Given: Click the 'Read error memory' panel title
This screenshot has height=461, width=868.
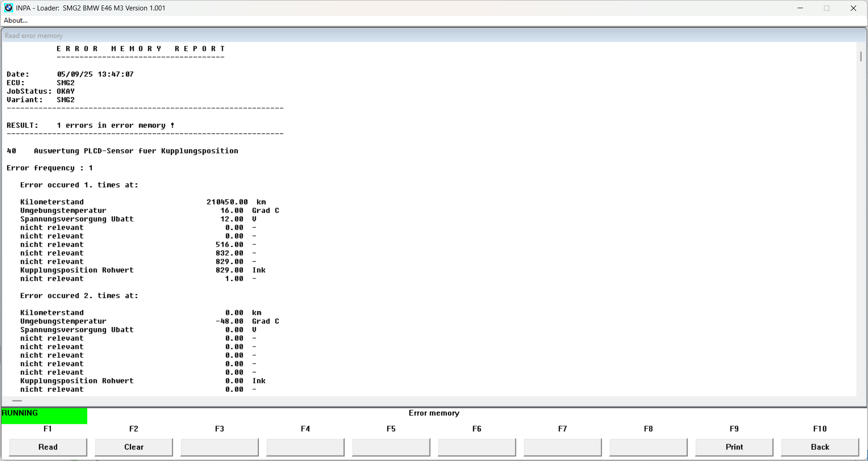Looking at the screenshot, I should 34,35.
